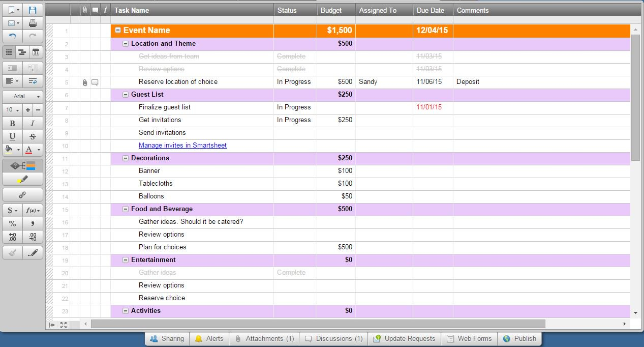
Task: Switch to Calendar view
Action: 36,52
